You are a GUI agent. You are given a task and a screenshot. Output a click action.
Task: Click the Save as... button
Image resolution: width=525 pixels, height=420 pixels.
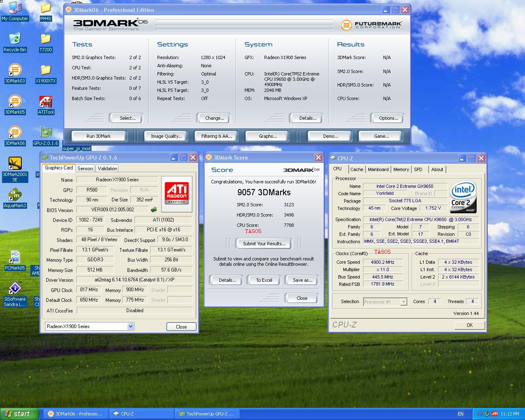302,280
